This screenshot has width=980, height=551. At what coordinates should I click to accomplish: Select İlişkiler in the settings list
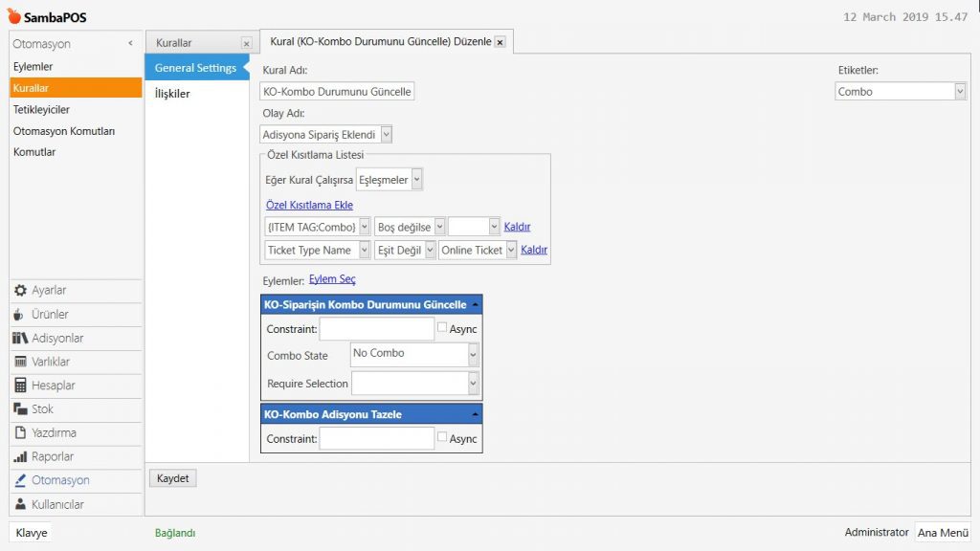pyautogui.click(x=172, y=94)
